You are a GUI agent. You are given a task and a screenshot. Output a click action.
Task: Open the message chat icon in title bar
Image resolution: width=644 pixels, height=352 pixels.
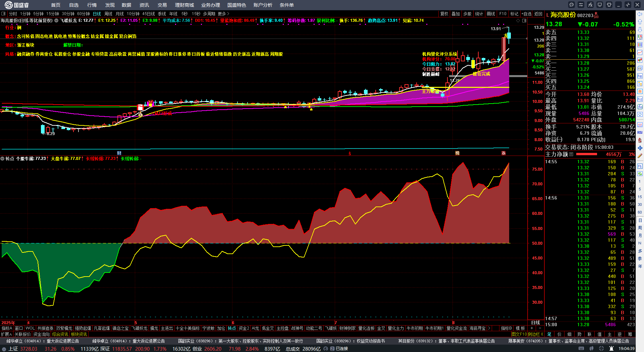pyautogui.click(x=572, y=5)
